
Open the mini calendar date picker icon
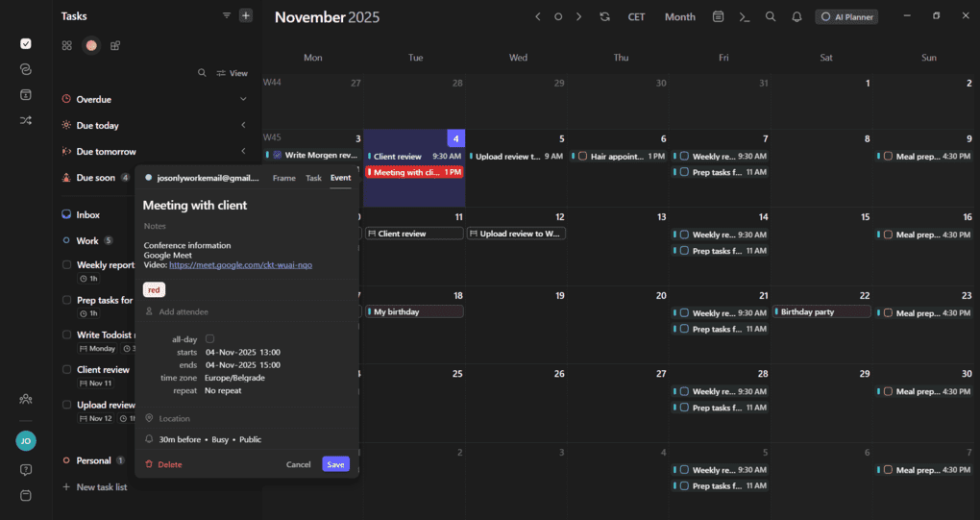coord(718,17)
